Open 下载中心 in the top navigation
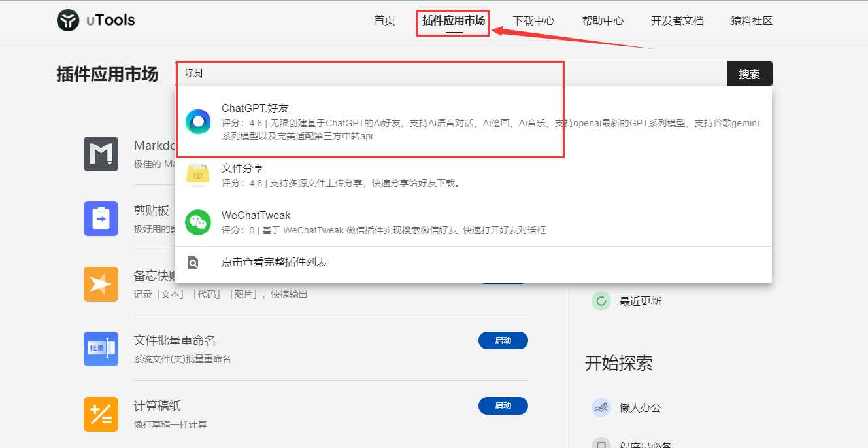This screenshot has height=448, width=868. (x=533, y=20)
